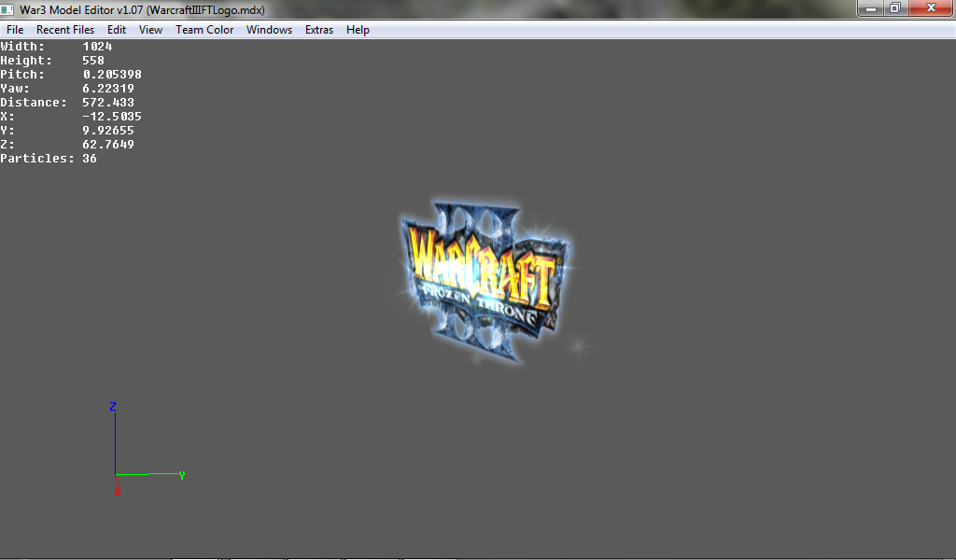Open the Extras menu
The height and width of the screenshot is (560, 956).
[x=319, y=29]
